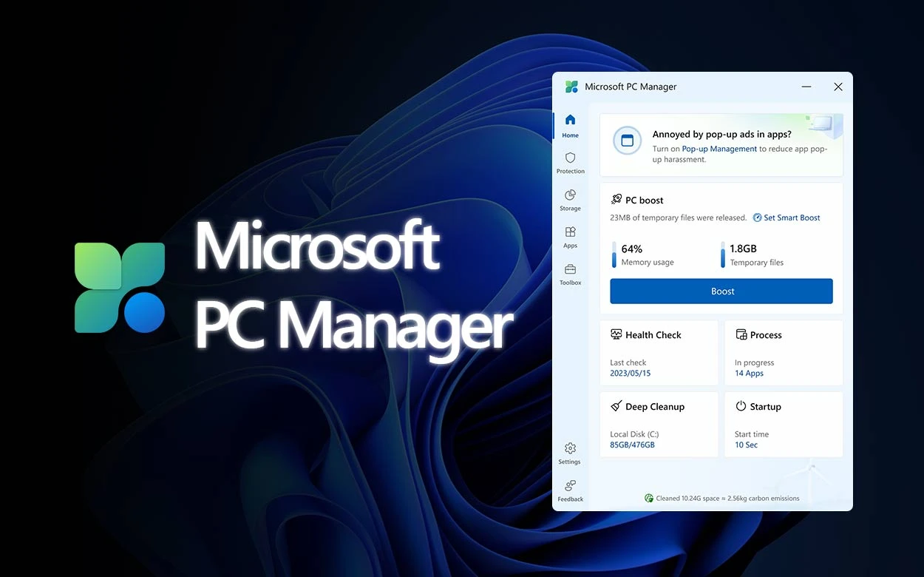The height and width of the screenshot is (577, 924).
Task: Open the Protection shield section
Action: (570, 163)
